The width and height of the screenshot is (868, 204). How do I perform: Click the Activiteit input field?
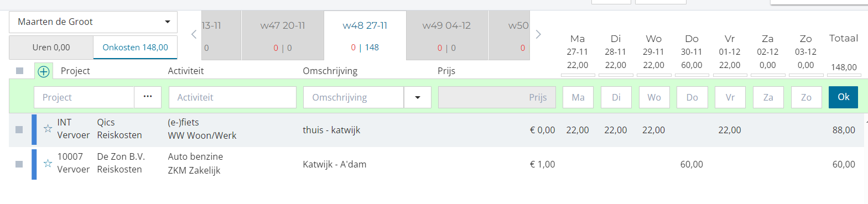(x=232, y=97)
